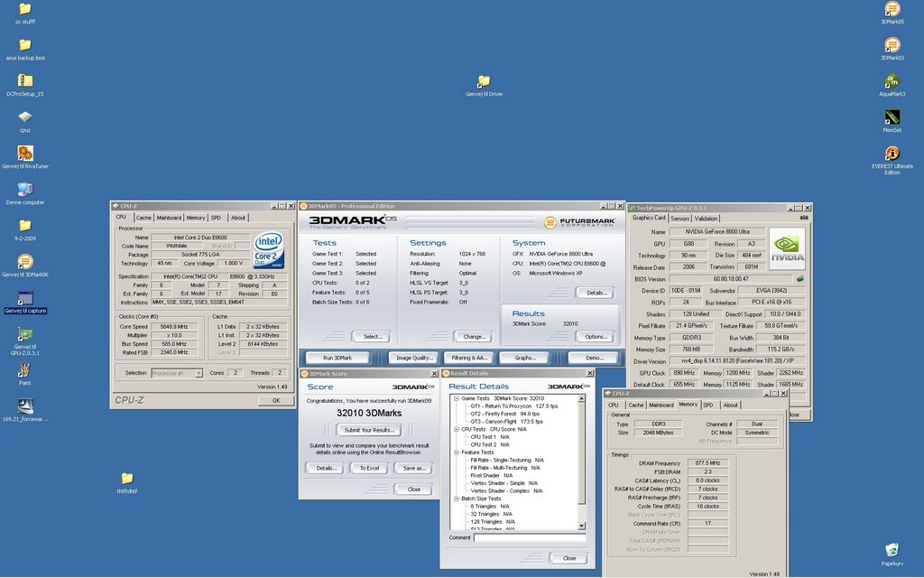Click the GPU-Z screenshot camera icon
The image size is (924, 578).
(x=804, y=218)
